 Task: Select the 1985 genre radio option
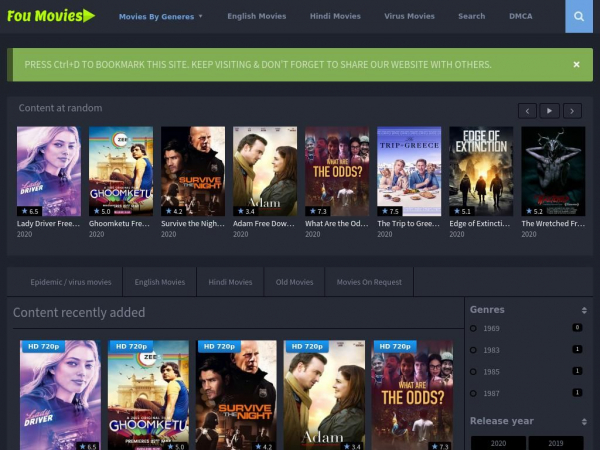click(474, 371)
